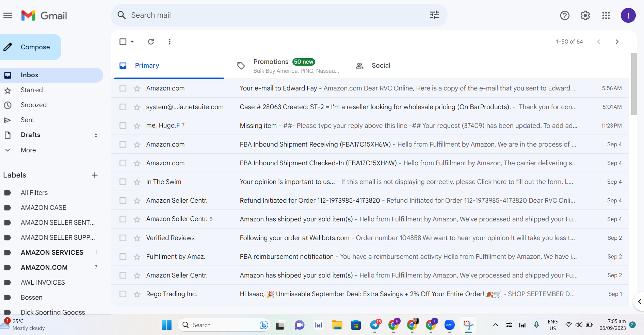The image size is (644, 335).
Task: Launch Microsoft Store from the taskbar
Action: pos(356,325)
